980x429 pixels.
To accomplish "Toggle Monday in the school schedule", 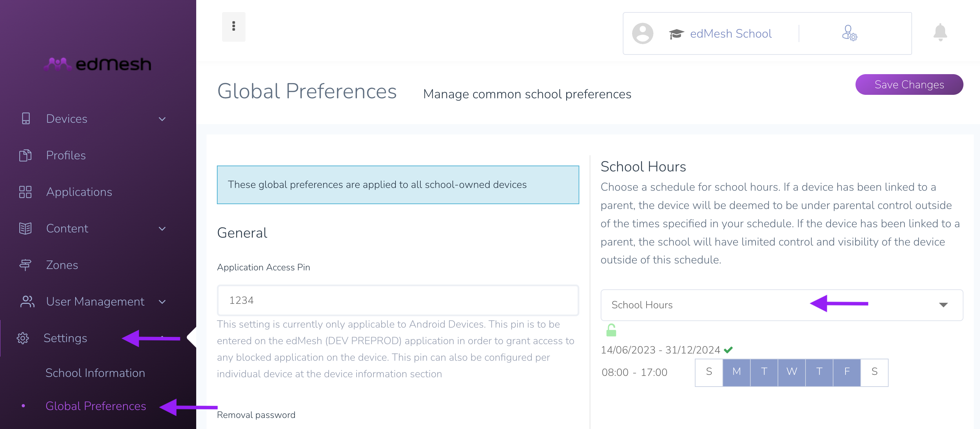I will [x=737, y=372].
